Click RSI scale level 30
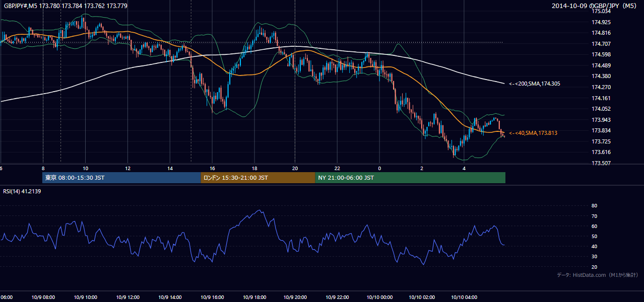This screenshot has width=644, height=302. tap(594, 257)
